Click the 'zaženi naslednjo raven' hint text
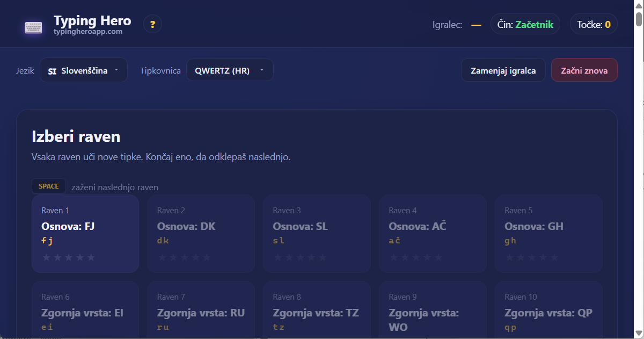This screenshot has height=339, width=644. (x=115, y=187)
